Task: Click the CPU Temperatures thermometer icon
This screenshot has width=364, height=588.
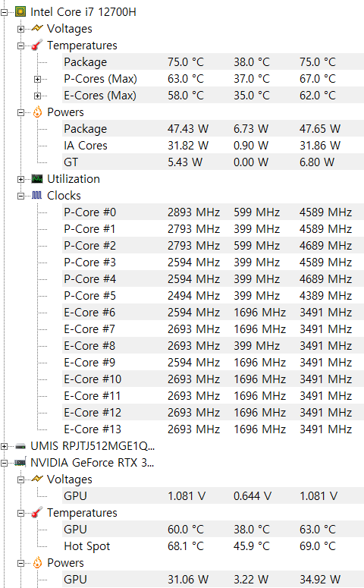Action: point(36,46)
